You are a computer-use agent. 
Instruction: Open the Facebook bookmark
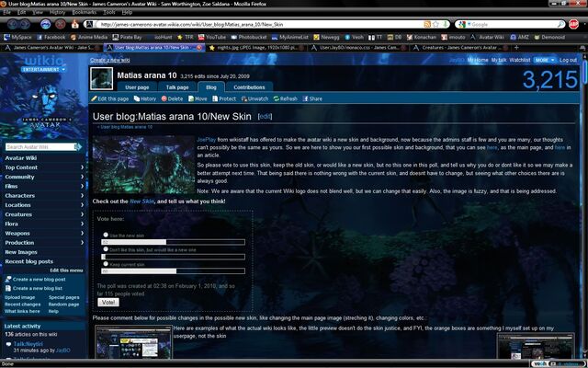coord(51,37)
